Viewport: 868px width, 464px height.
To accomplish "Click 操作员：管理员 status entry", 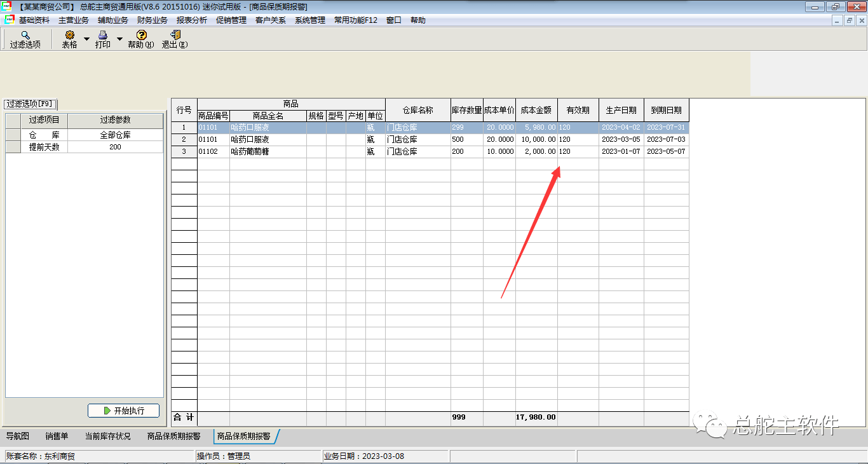I will click(258, 456).
